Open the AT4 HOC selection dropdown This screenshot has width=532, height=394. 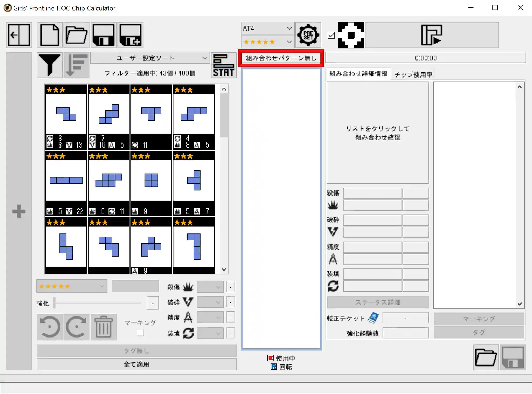tap(268, 28)
